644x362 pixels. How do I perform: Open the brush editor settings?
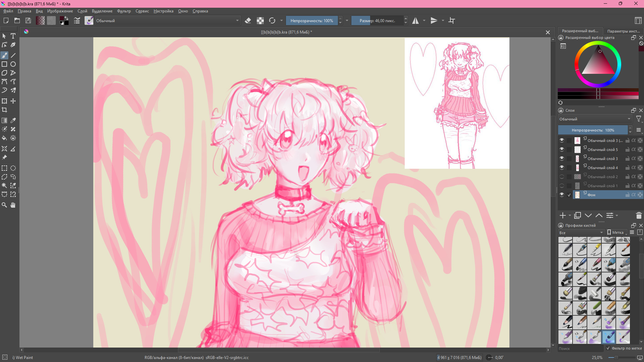click(77, 20)
